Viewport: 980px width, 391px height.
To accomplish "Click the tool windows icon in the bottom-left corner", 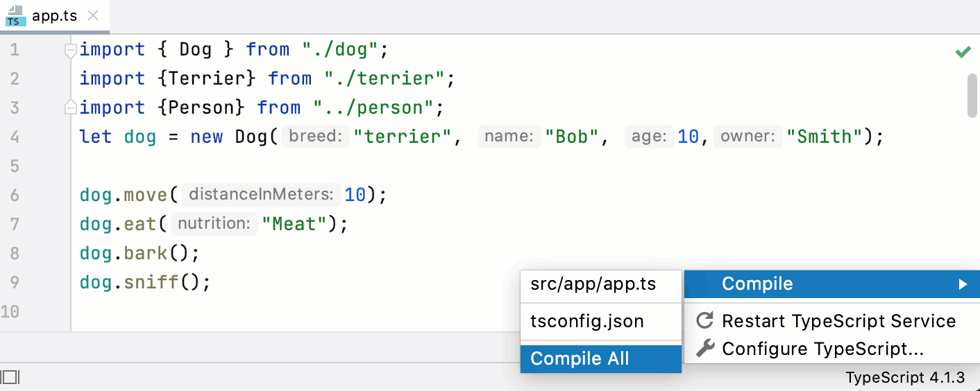I will (10, 377).
